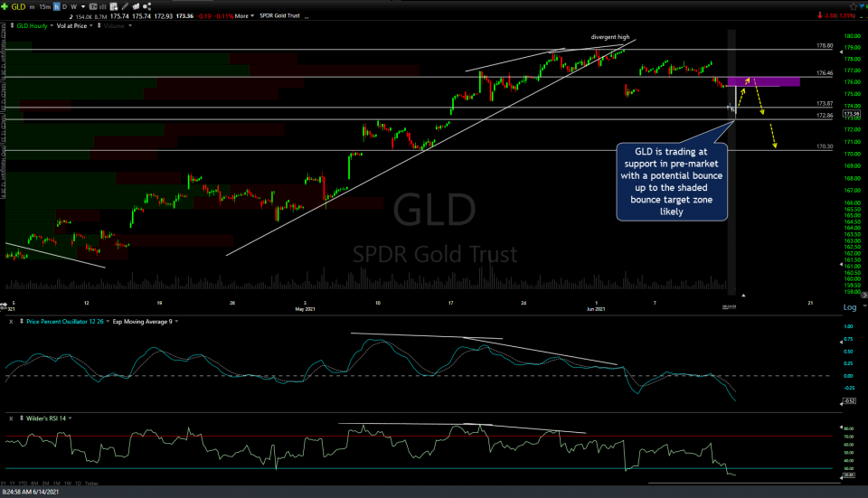Select the Today range button
Image resolution: width=868 pixels, height=498 pixels.
(91, 484)
